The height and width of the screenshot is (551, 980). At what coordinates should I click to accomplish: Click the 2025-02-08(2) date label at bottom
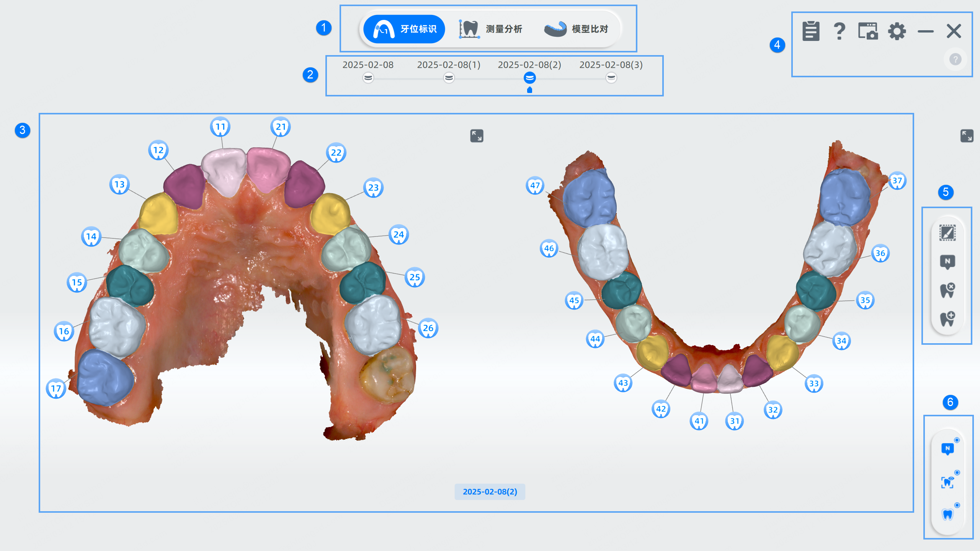pyautogui.click(x=490, y=492)
